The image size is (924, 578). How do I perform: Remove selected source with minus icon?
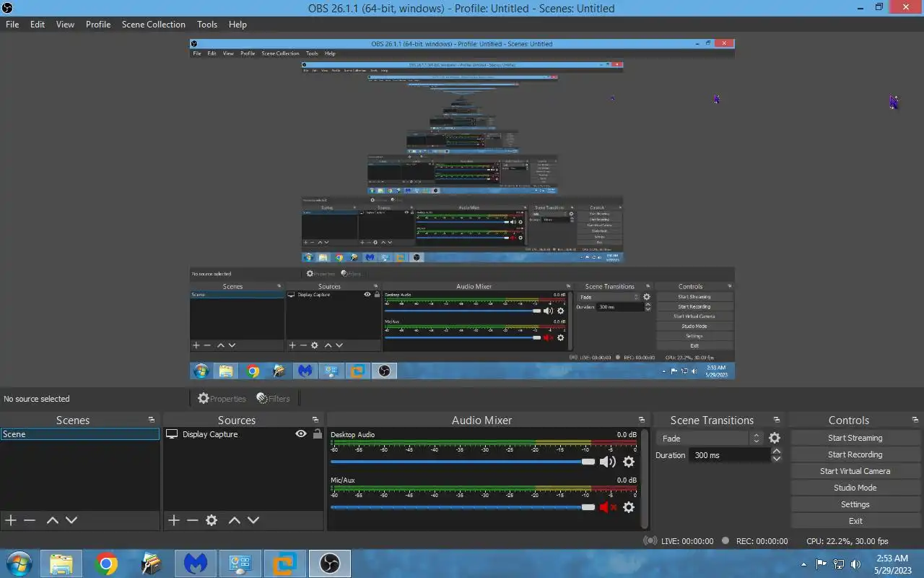point(192,520)
